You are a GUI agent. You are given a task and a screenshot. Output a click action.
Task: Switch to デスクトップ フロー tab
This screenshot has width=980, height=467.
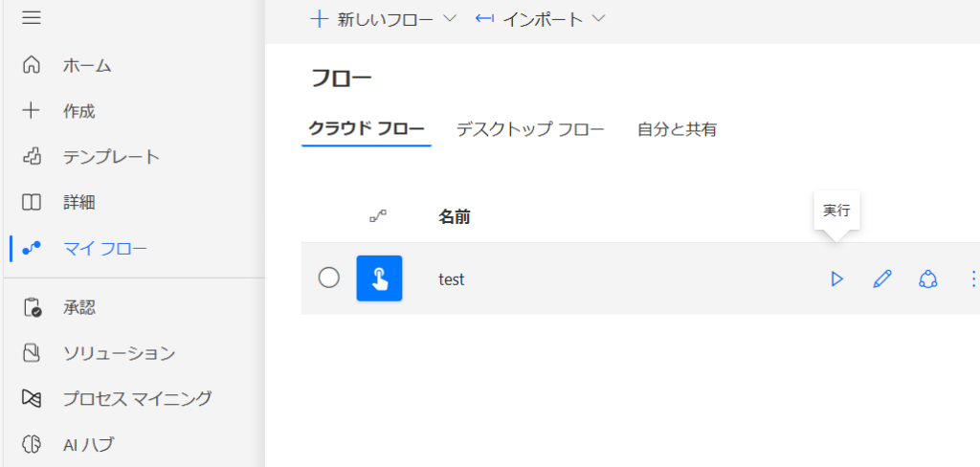530,129
